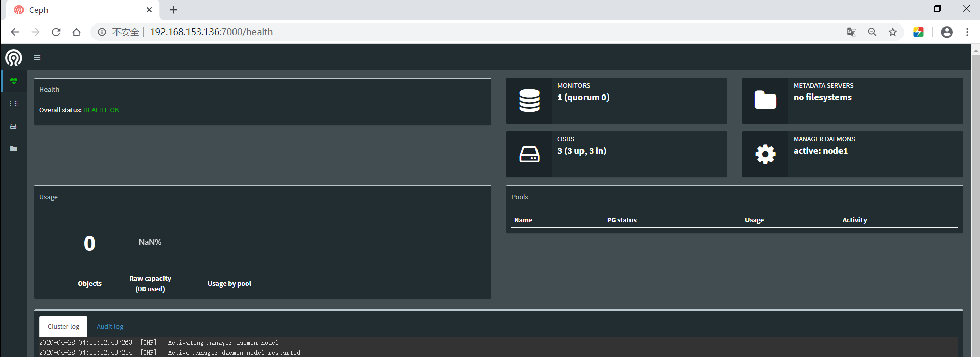
Task: Click the Ceph logo in top-left corner
Action: pos(14,58)
